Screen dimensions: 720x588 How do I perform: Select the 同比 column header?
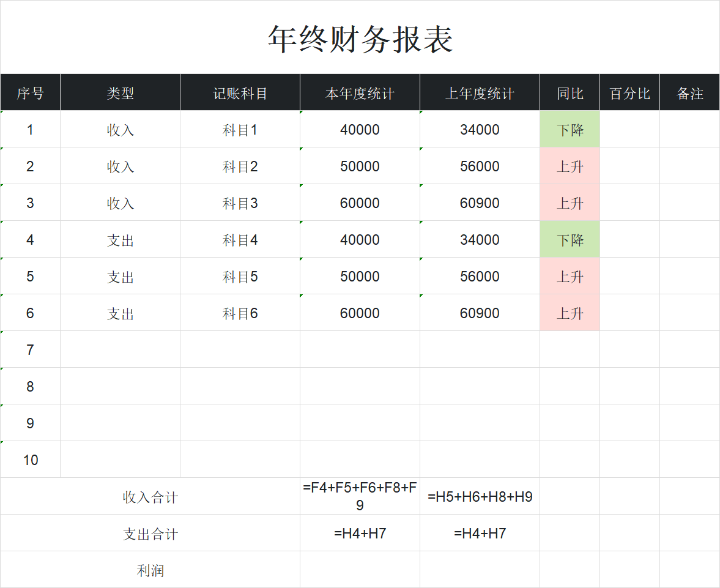569,92
